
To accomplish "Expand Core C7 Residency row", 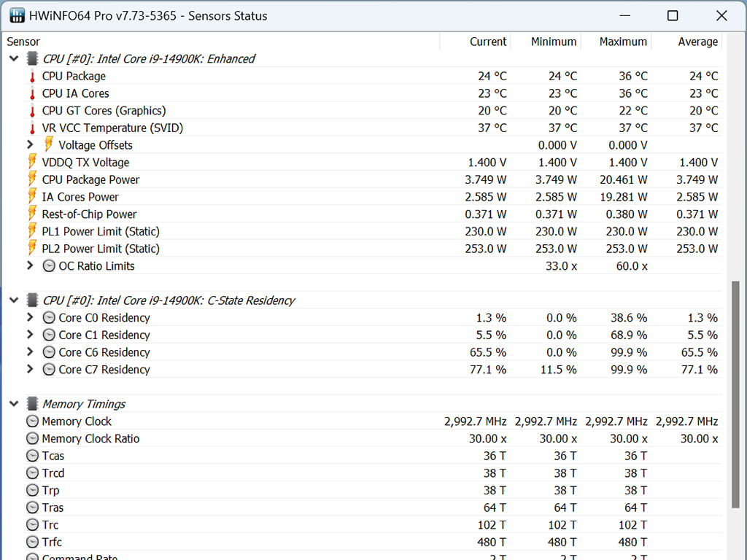I will [x=30, y=369].
